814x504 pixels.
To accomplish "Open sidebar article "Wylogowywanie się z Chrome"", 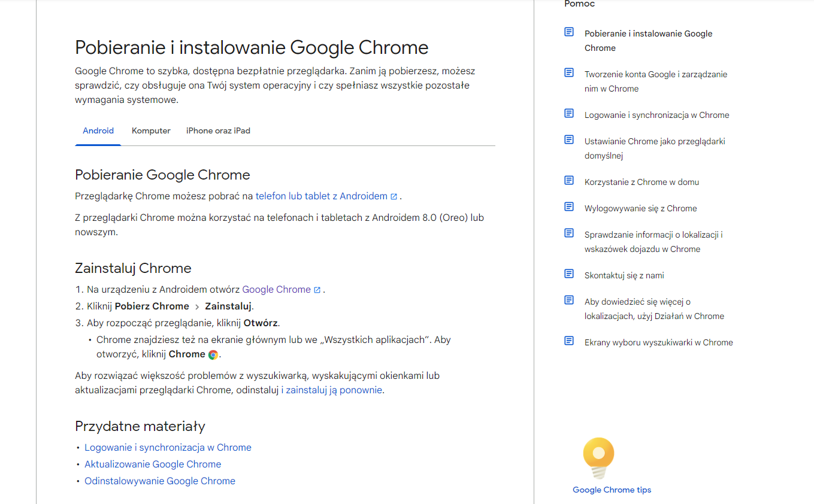I will point(641,208).
